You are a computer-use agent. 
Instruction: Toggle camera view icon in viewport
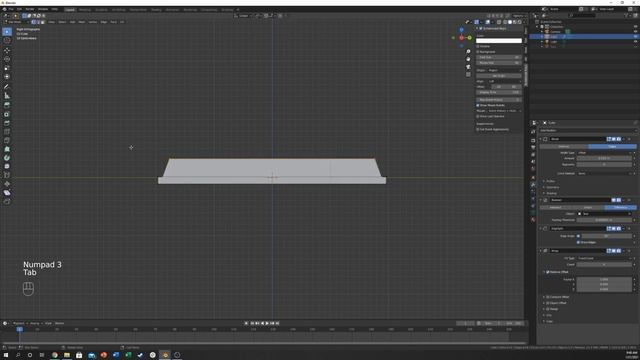point(468,67)
